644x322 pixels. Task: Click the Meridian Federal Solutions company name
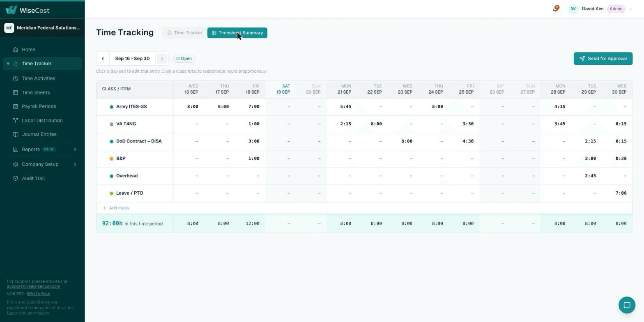click(48, 28)
